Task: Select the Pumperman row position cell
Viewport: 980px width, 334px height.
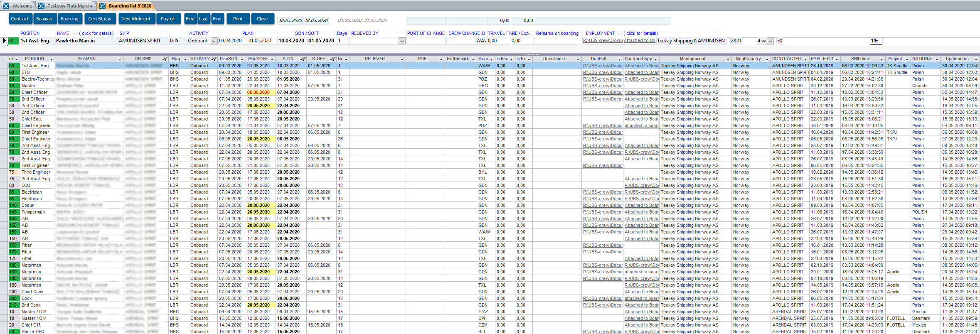Action: pyautogui.click(x=37, y=212)
